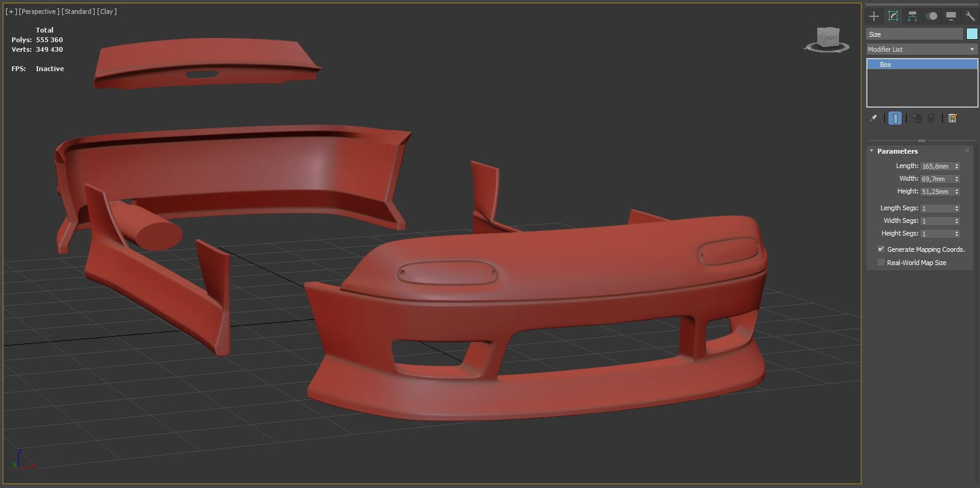Viewport: 980px width, 488px height.
Task: Toggle Show End Result button
Action: (895, 118)
